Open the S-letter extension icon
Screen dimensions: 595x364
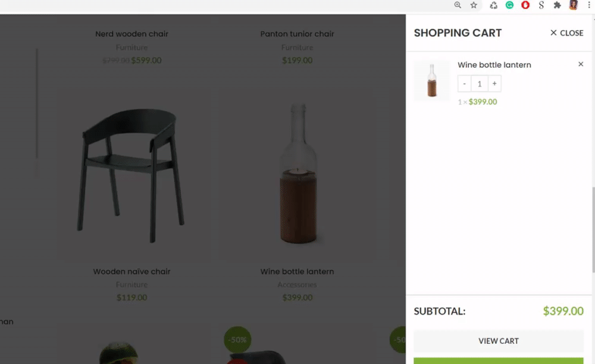[541, 5]
